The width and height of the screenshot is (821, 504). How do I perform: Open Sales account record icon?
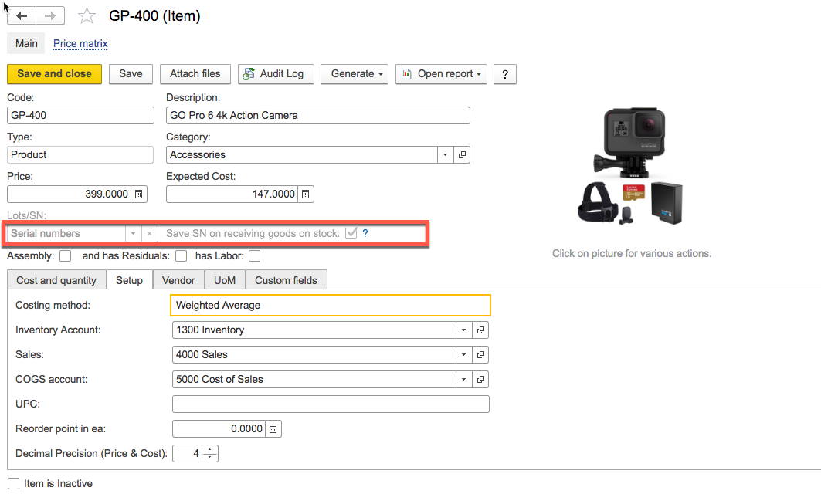point(480,355)
